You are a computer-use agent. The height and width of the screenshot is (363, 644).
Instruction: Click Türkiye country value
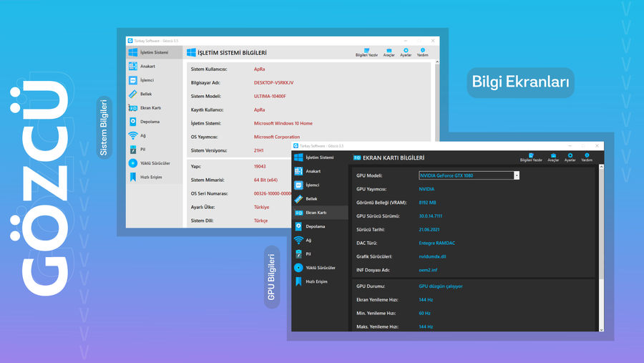262,207
